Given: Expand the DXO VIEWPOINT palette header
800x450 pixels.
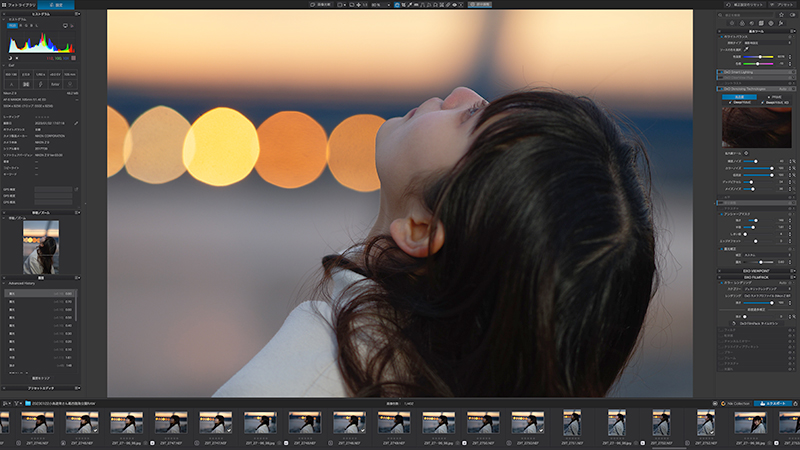Looking at the screenshot, I should click(x=756, y=271).
